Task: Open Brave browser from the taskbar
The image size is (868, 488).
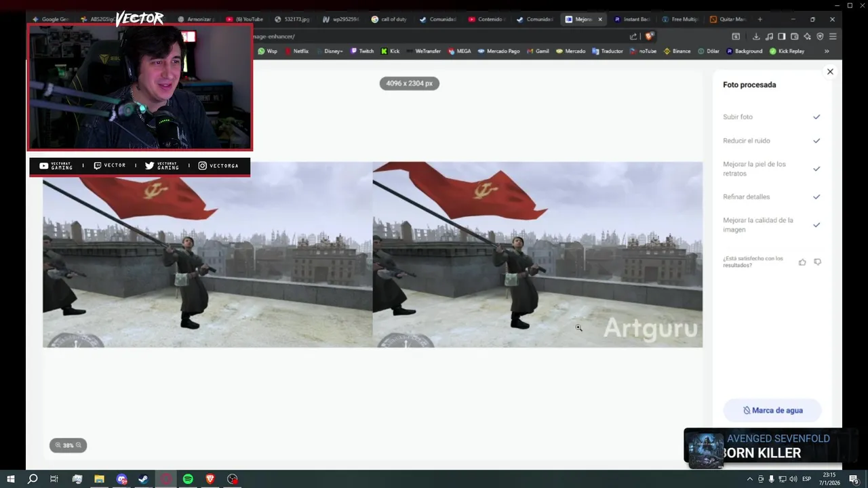Action: (x=210, y=479)
